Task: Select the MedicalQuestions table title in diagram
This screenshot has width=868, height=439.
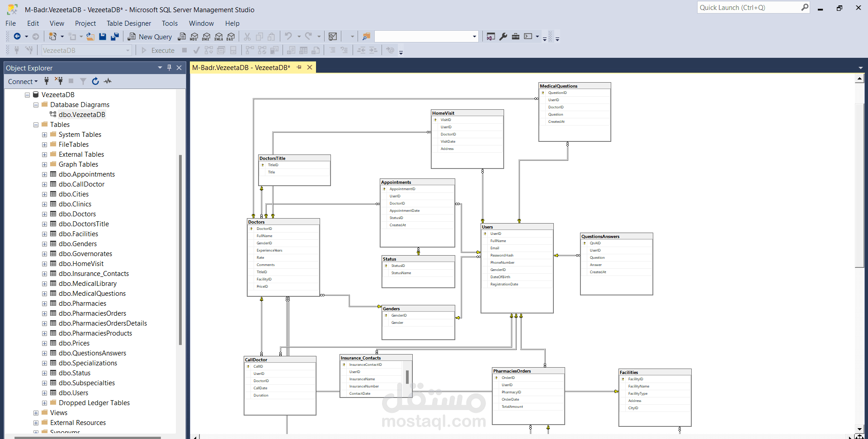Action: tap(558, 86)
